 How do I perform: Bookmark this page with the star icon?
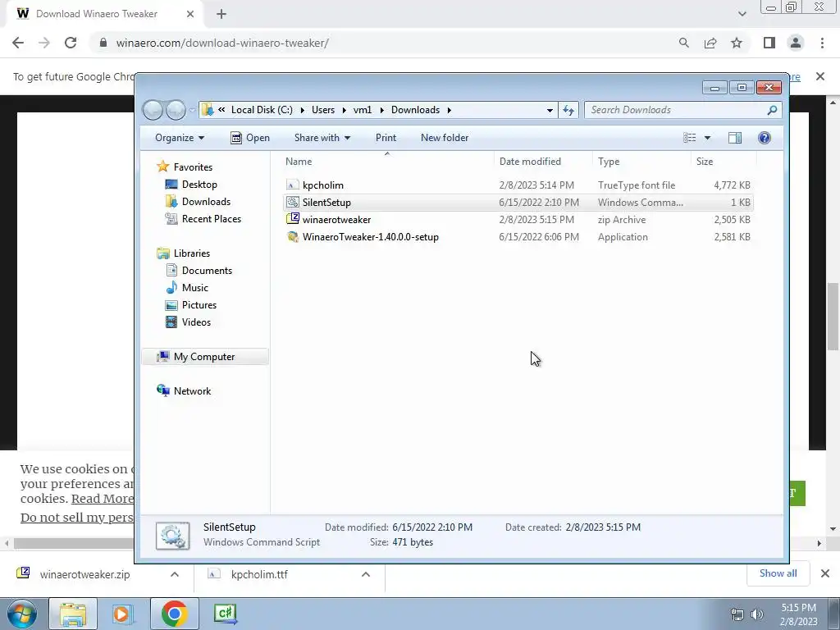737,43
